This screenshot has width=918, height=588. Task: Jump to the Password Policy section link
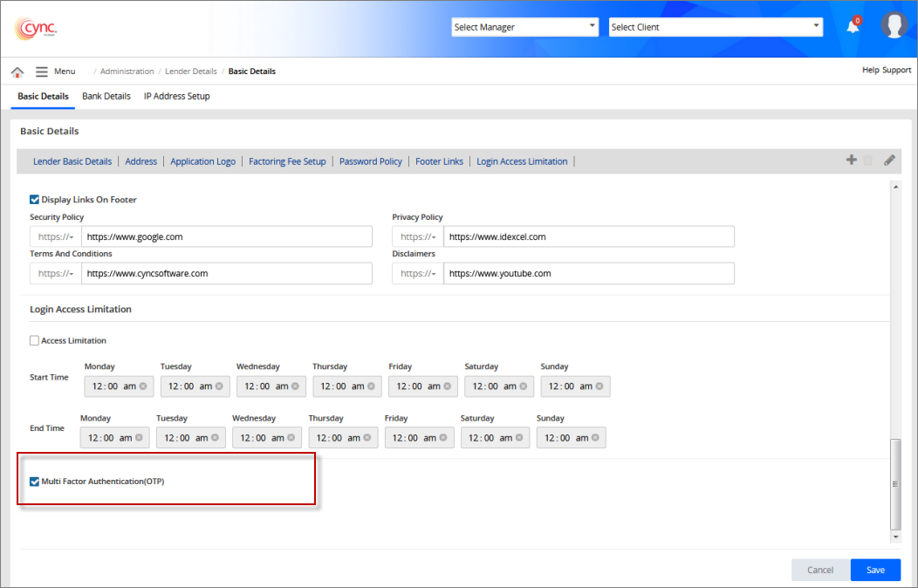[x=371, y=161]
